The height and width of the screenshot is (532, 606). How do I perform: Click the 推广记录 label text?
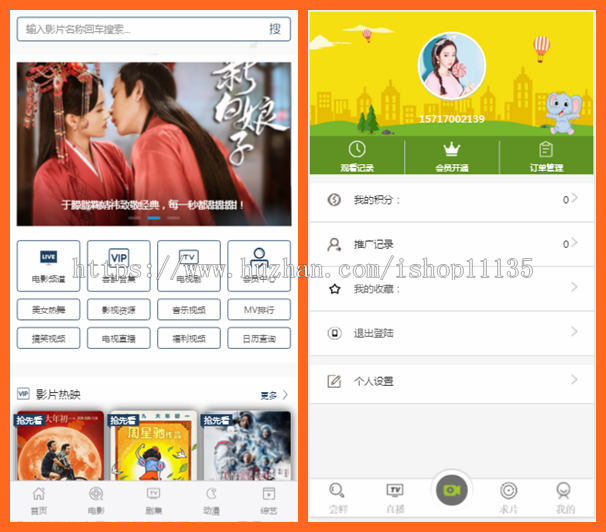[x=374, y=245]
